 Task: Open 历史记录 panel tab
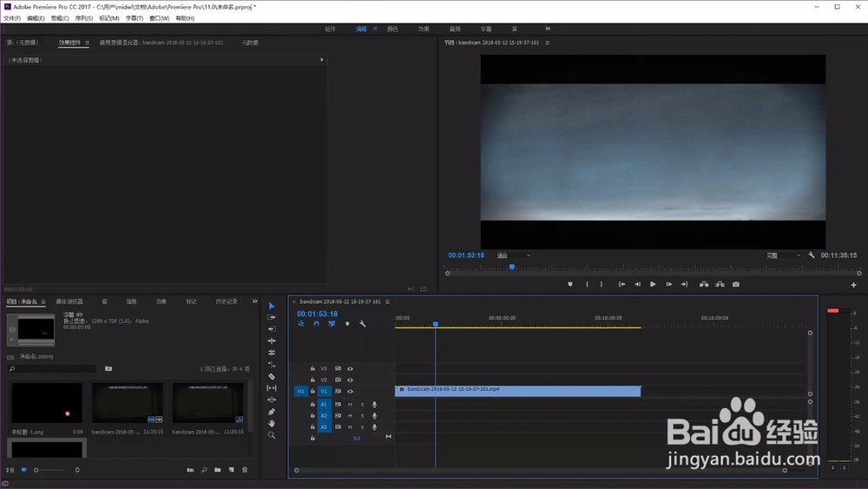tap(227, 301)
